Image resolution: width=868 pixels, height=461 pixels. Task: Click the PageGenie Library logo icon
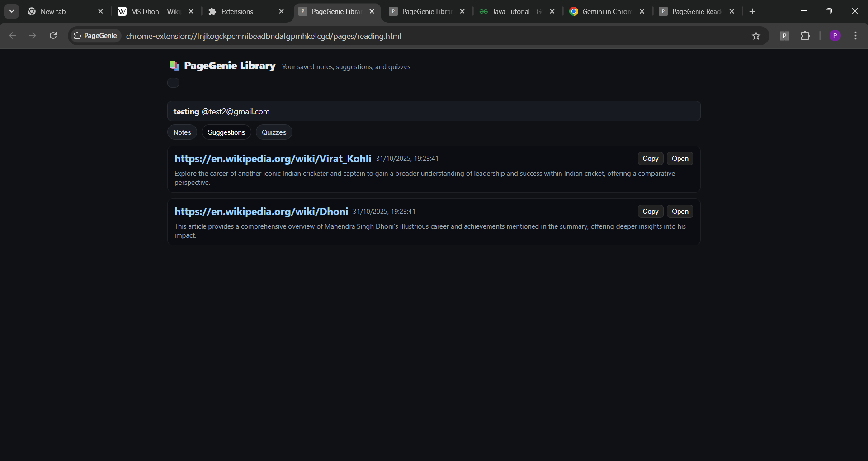pos(175,66)
